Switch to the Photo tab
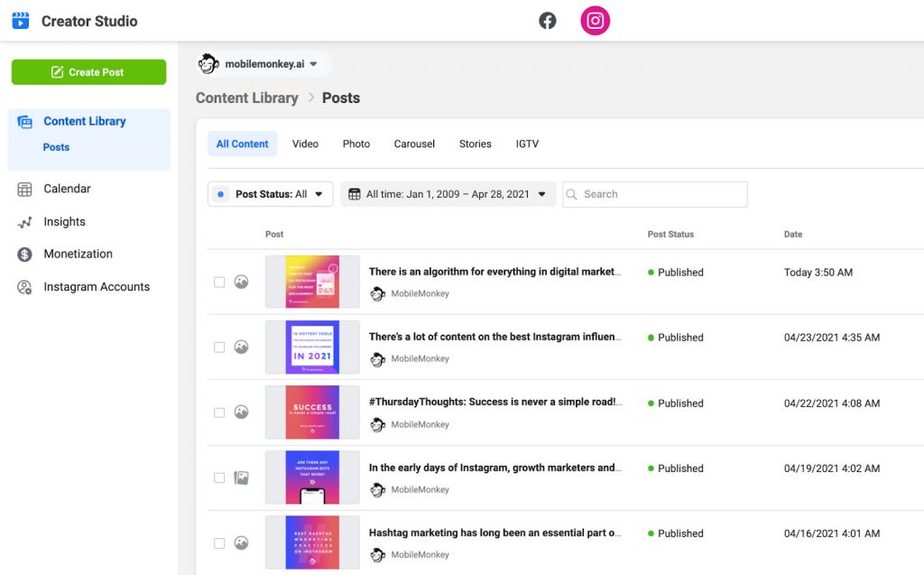Viewport: 924px width, 575px height. click(356, 144)
